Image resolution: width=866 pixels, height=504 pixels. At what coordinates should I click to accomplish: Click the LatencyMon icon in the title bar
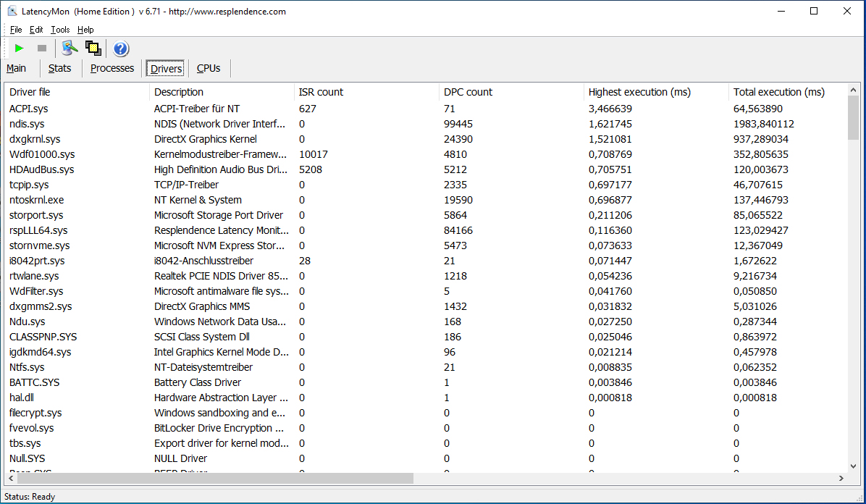[12, 11]
